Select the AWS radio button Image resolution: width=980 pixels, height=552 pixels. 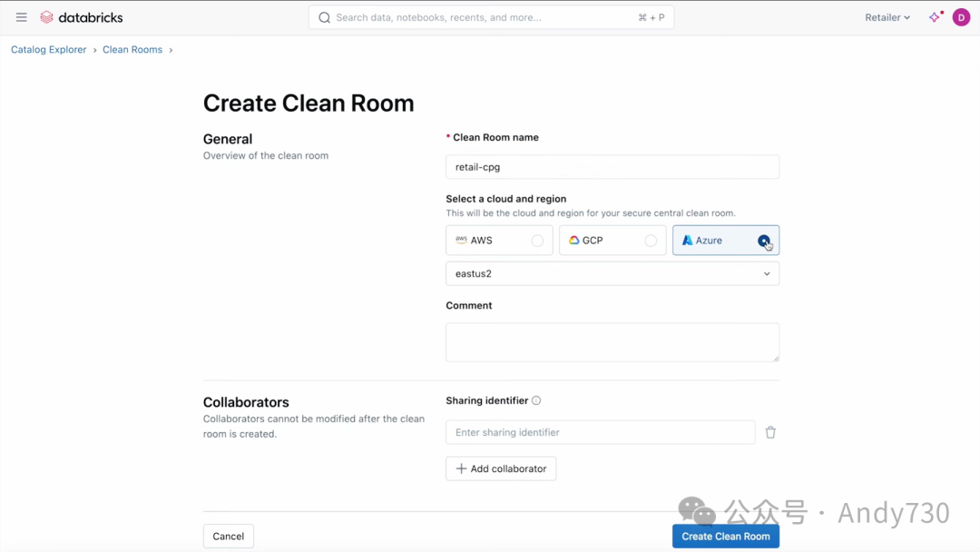537,241
